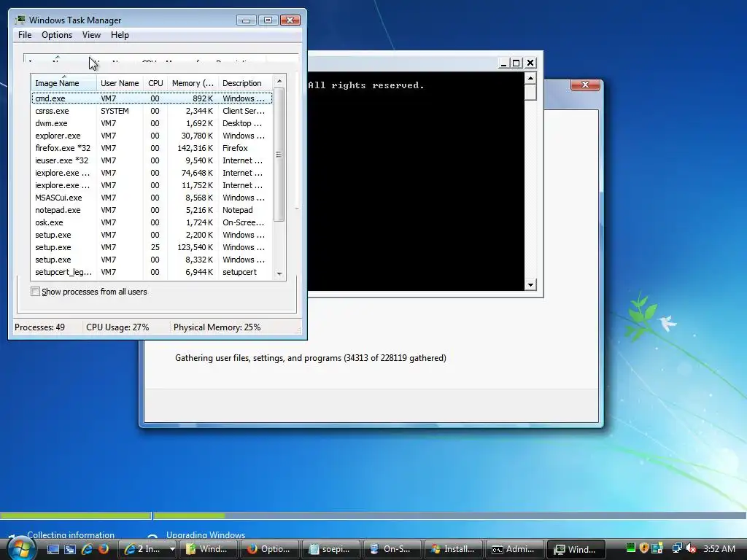Click the Physical Memory: 25% status entry
747x560 pixels.
(x=217, y=327)
